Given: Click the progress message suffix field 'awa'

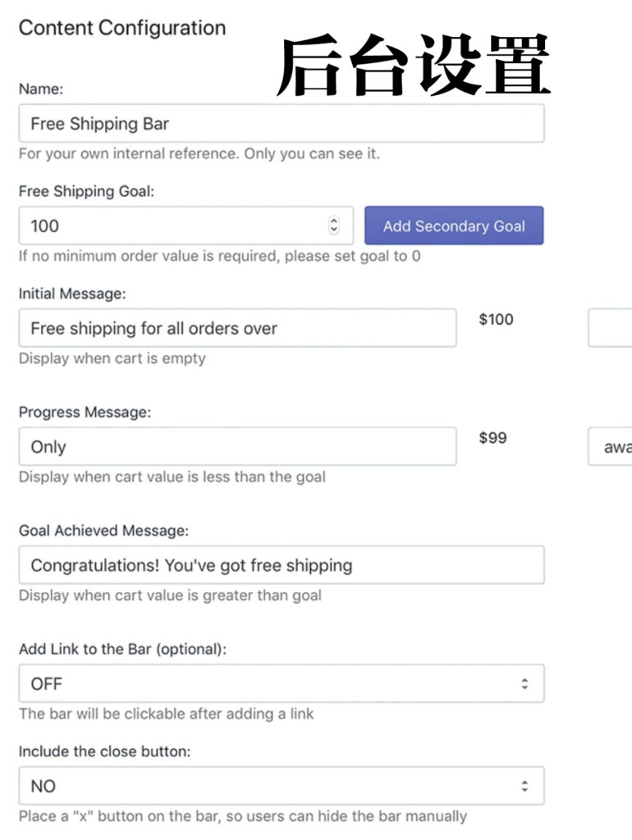Looking at the screenshot, I should pos(610,446).
